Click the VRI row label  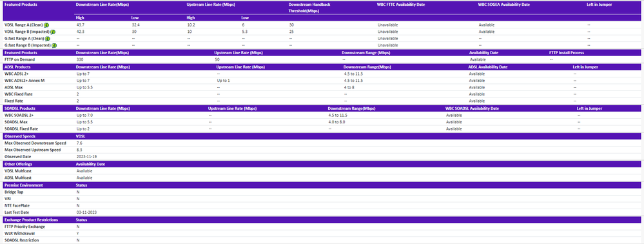point(7,199)
